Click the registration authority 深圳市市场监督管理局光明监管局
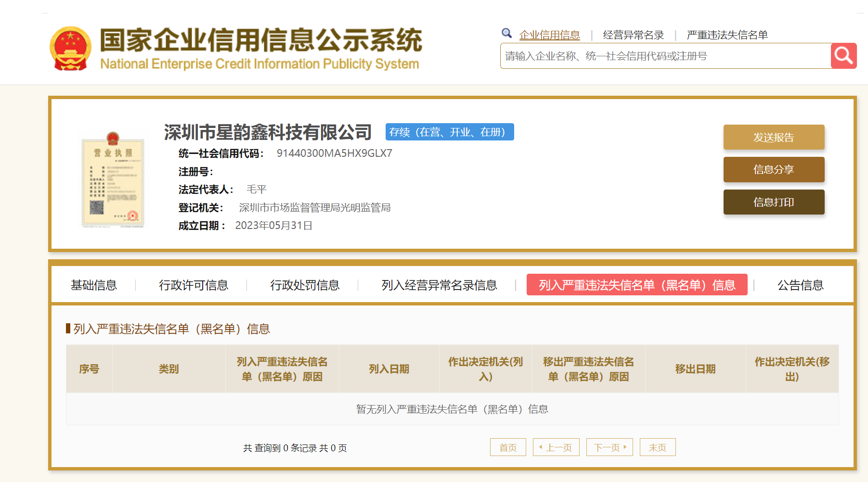 click(315, 207)
